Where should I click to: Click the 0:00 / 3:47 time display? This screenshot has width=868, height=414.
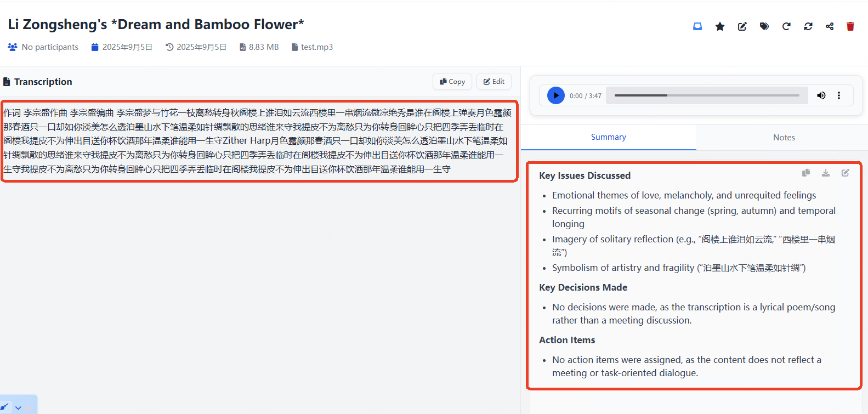586,96
